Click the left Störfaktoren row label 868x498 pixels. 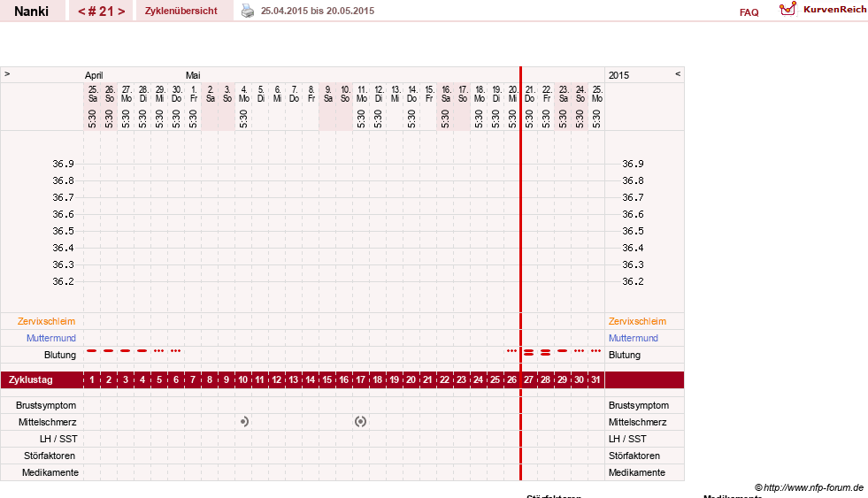tap(50, 456)
